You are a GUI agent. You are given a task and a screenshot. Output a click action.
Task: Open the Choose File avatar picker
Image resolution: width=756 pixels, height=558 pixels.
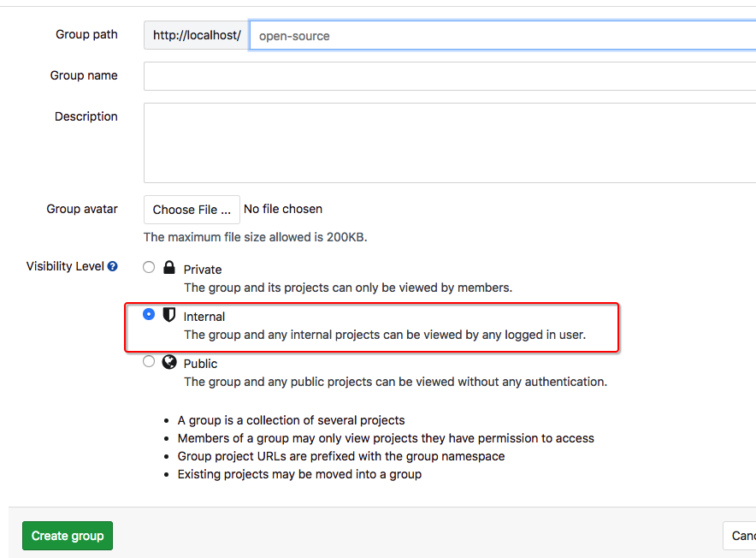[x=192, y=210]
